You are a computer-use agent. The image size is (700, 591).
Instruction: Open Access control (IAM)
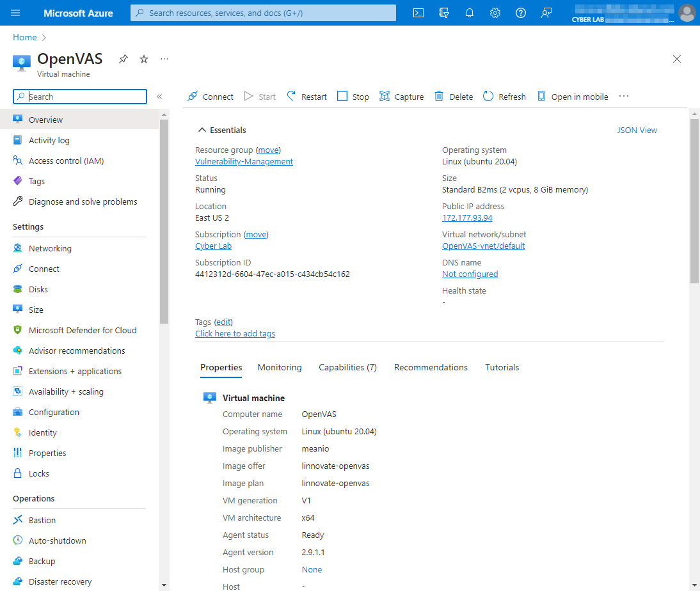coord(66,161)
